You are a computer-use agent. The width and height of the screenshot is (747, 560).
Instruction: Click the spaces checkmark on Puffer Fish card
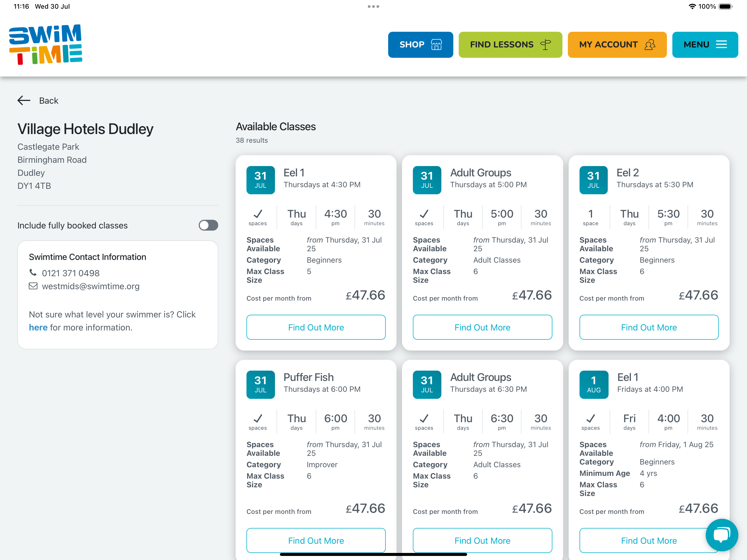pyautogui.click(x=258, y=418)
